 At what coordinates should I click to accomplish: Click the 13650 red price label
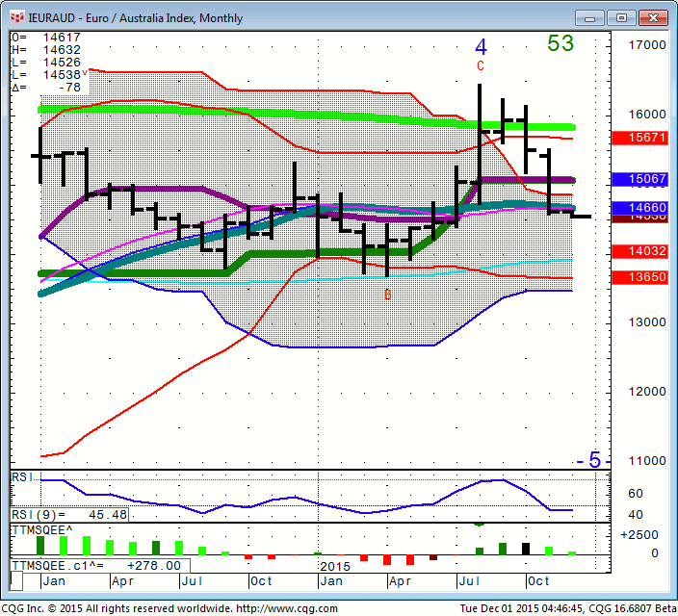(x=640, y=277)
